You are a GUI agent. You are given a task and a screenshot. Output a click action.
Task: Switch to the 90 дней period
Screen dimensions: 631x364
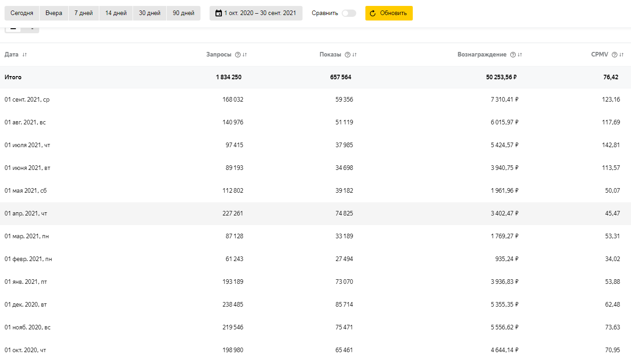(183, 13)
